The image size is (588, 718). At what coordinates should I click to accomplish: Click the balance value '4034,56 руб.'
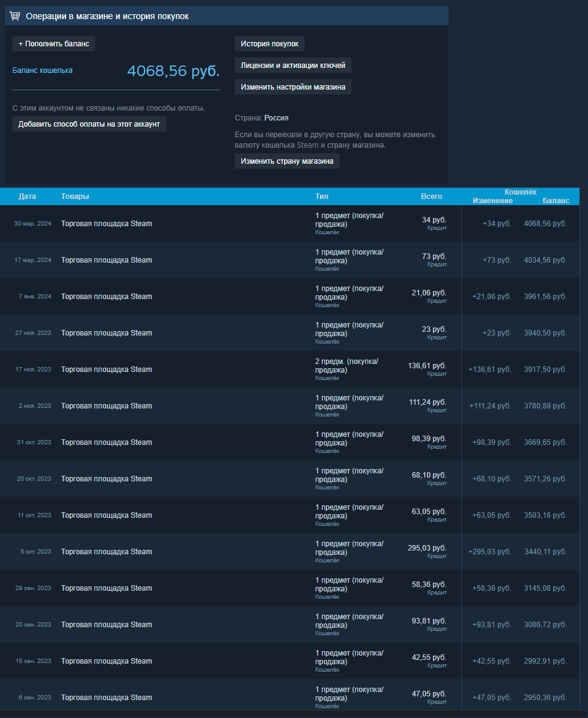coord(545,260)
